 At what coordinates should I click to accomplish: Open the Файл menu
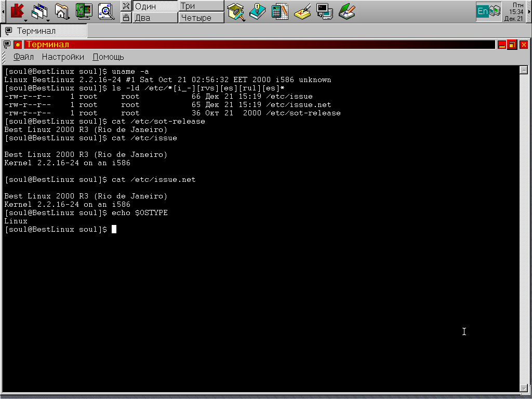point(23,57)
